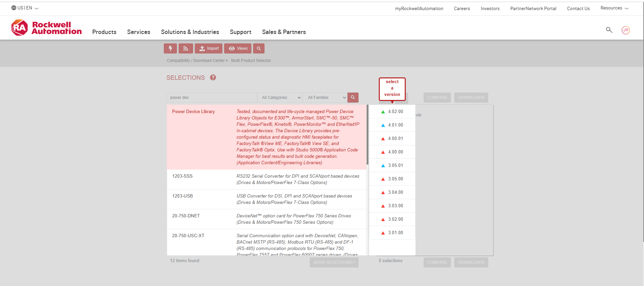Image resolution: width=644 pixels, height=286 pixels.
Task: Open the Products menu
Action: pyautogui.click(x=104, y=32)
